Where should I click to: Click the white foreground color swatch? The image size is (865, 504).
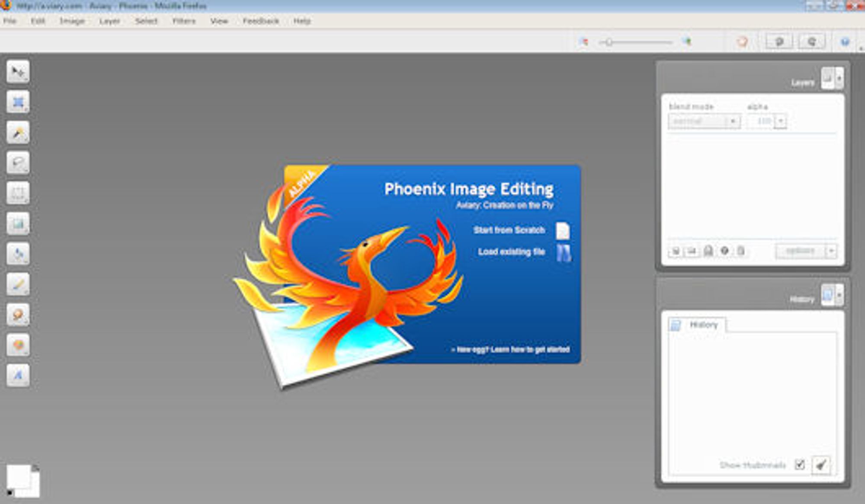[19, 476]
